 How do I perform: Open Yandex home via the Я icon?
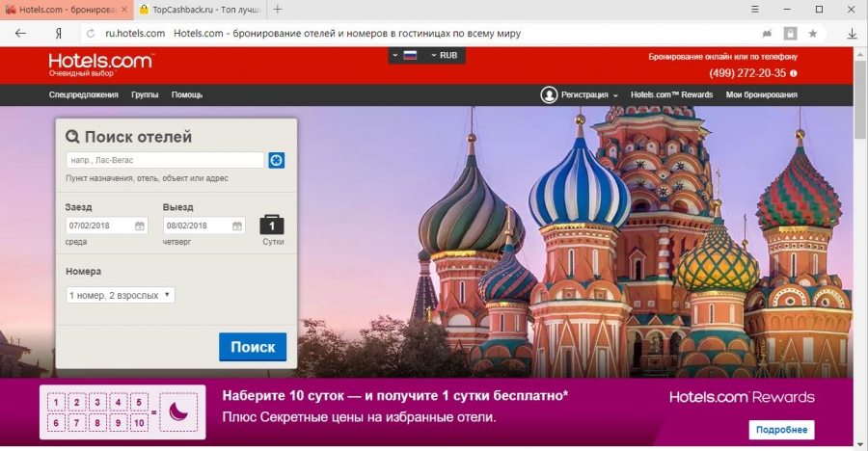point(58,33)
